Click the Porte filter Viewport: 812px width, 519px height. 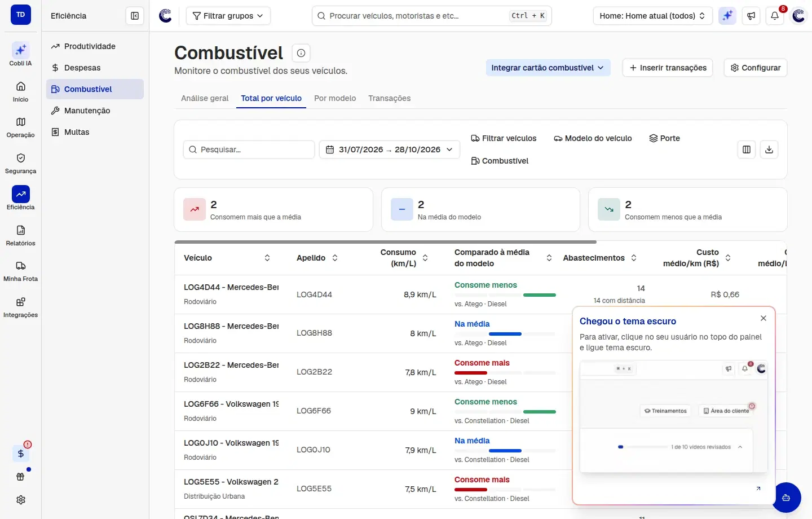(x=664, y=138)
